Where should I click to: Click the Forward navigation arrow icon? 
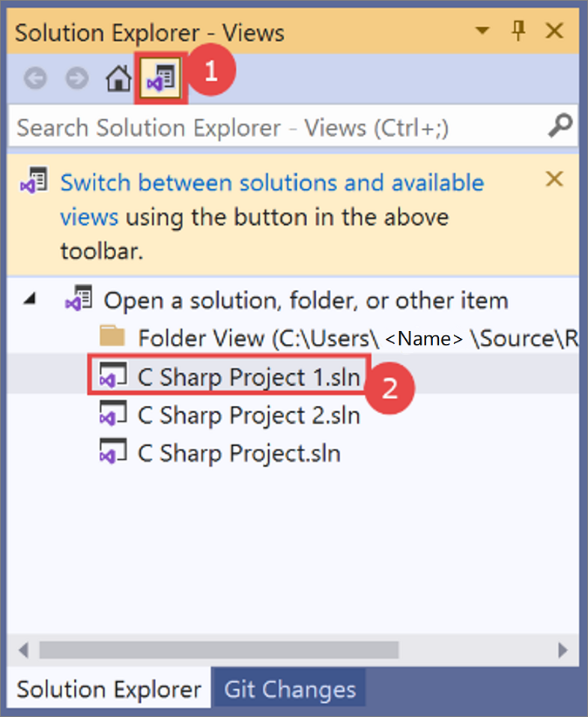77,78
